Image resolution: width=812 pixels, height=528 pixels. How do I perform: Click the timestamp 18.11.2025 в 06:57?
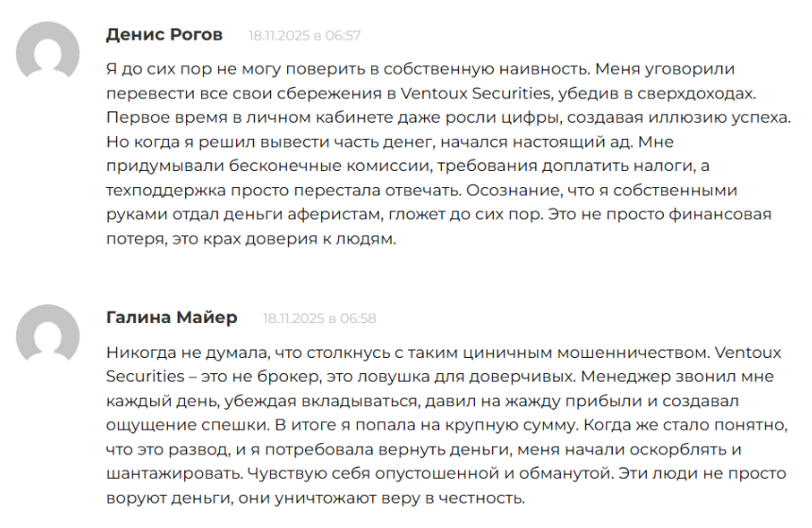304,36
